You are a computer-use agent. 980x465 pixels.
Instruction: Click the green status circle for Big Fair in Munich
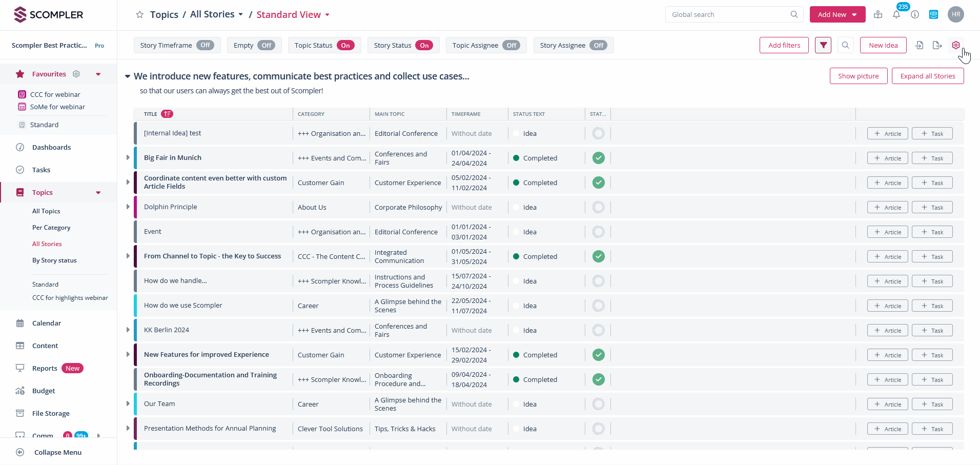click(598, 158)
